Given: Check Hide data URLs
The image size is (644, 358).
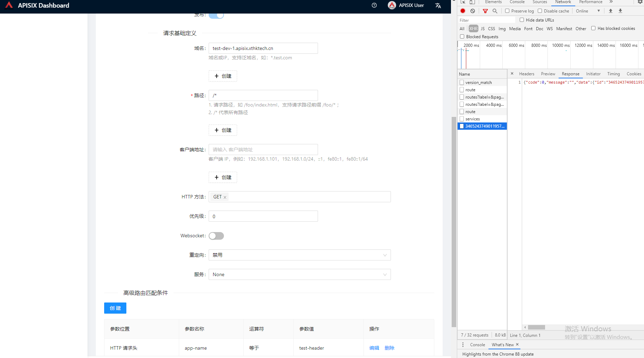Looking at the screenshot, I should click(522, 20).
